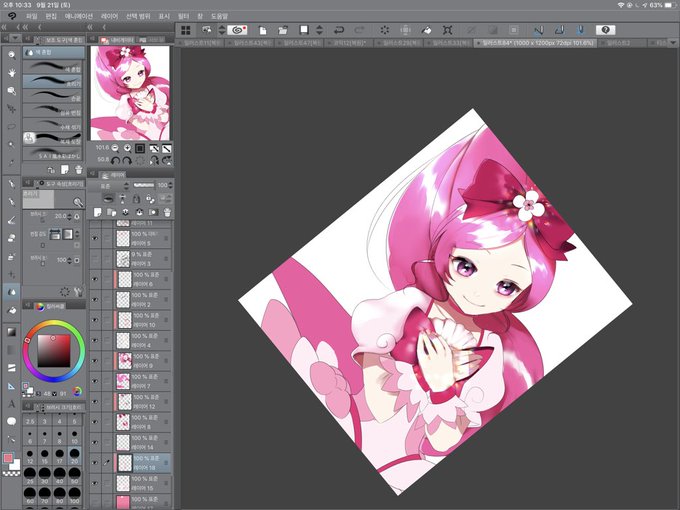Collapse left palette dock double arrow
The height and width of the screenshot is (510, 680).
(x=4, y=27)
